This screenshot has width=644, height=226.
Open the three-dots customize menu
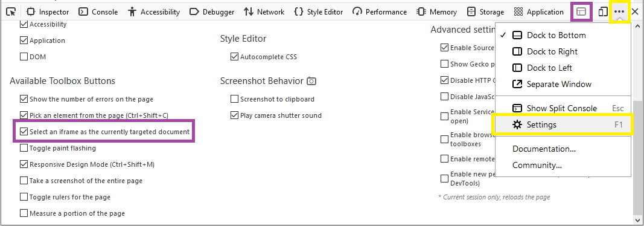[619, 12]
